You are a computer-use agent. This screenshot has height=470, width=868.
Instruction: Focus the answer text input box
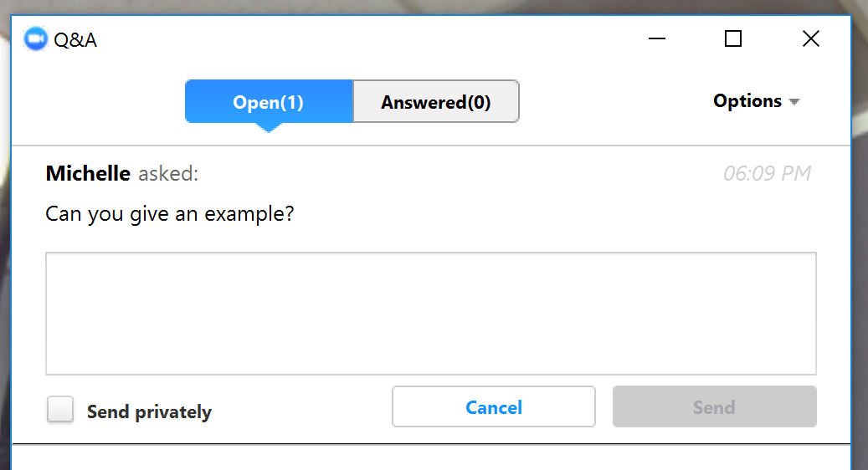(430, 314)
